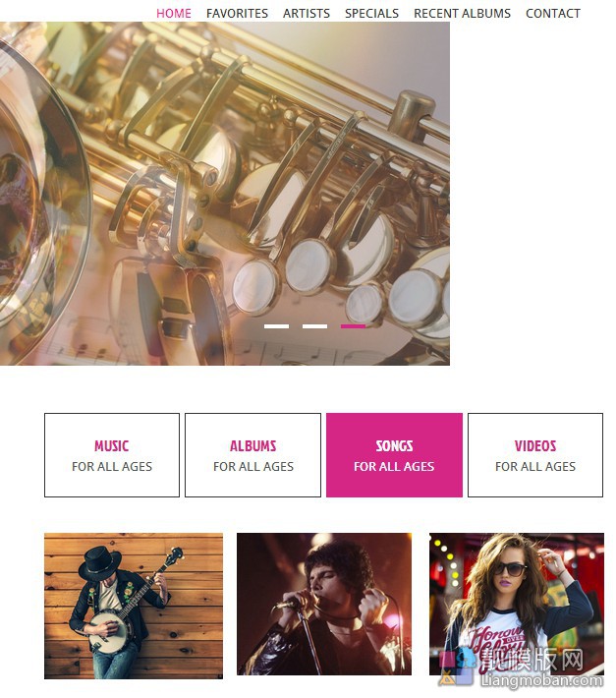The image size is (616, 698).
Task: Open the ARTISTS menu item
Action: click(x=307, y=14)
